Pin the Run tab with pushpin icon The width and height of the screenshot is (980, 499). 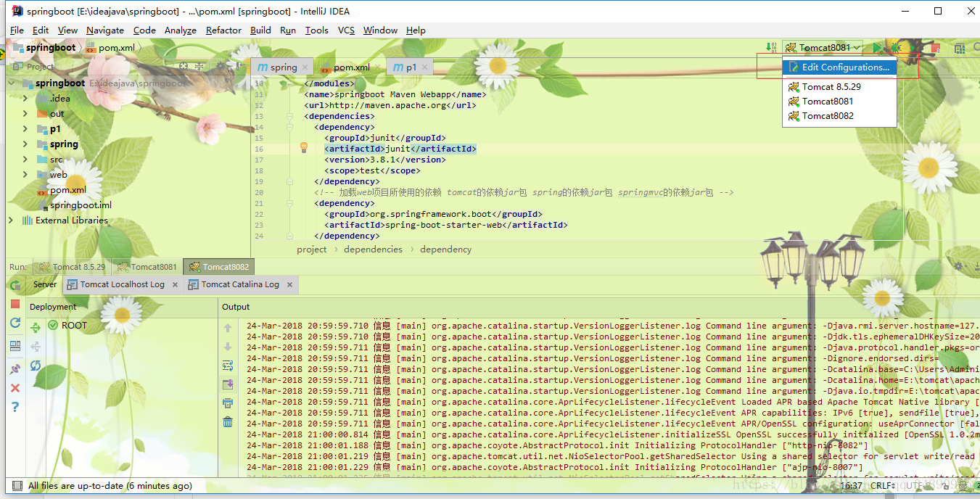pyautogui.click(x=15, y=368)
